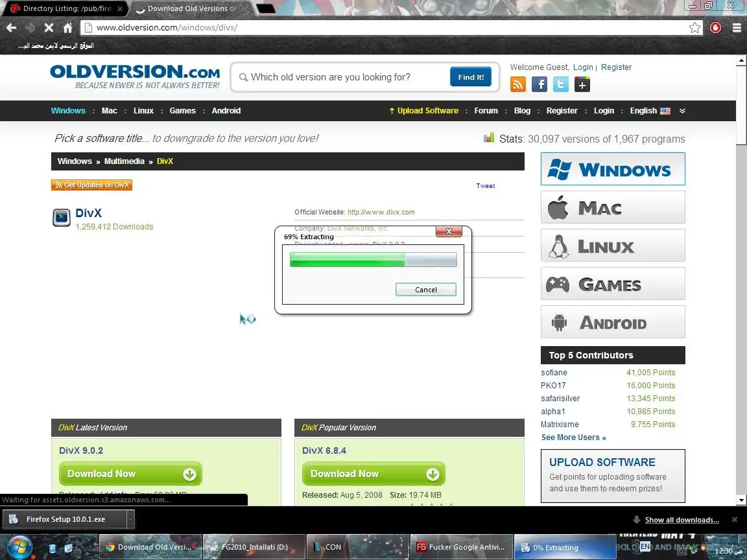The height and width of the screenshot is (560, 747).
Task: Open the Android nav menu item
Action: (226, 110)
